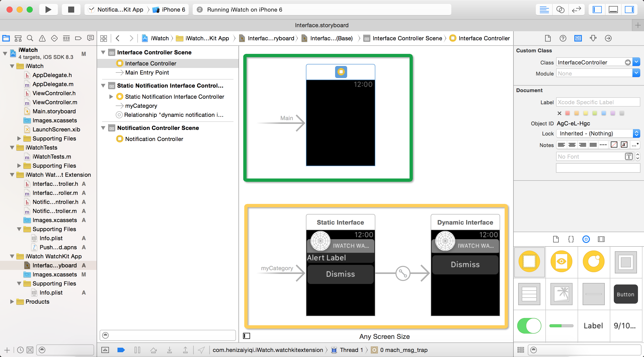
Task: Open the Symbol navigator tab
Action: [x=18, y=38]
